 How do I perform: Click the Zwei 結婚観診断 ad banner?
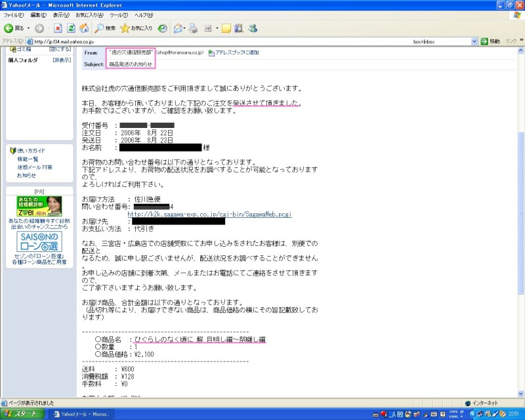39,206
